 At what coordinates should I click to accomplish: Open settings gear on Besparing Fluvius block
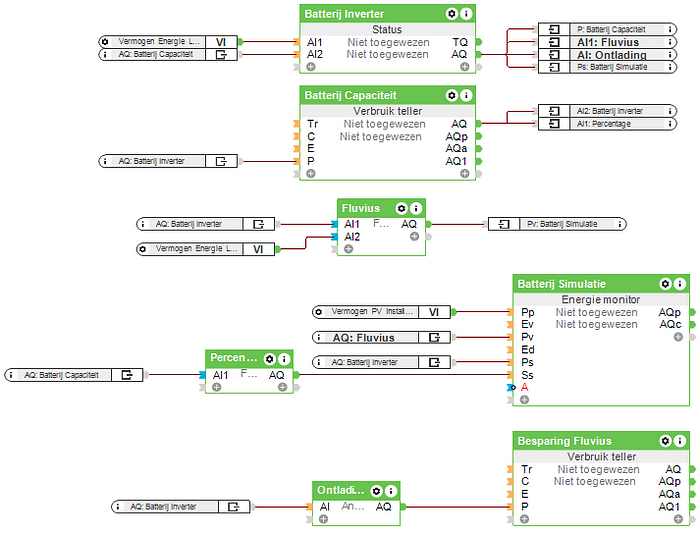[666, 441]
